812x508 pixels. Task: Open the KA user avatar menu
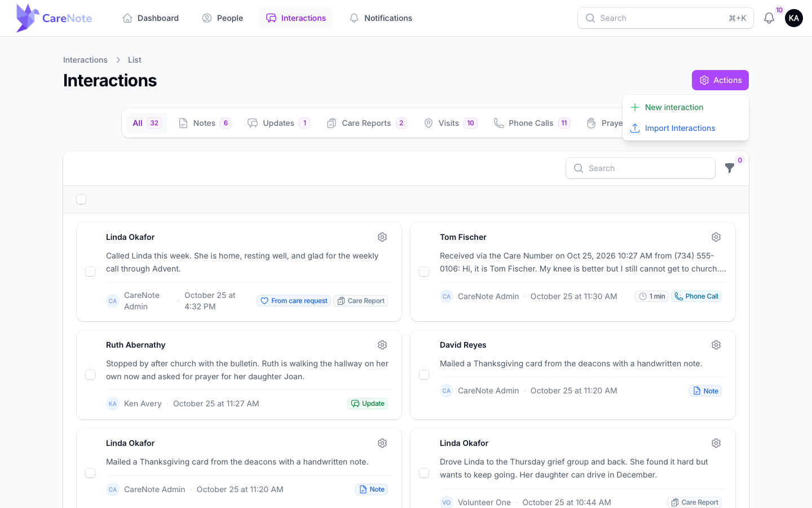click(x=794, y=18)
